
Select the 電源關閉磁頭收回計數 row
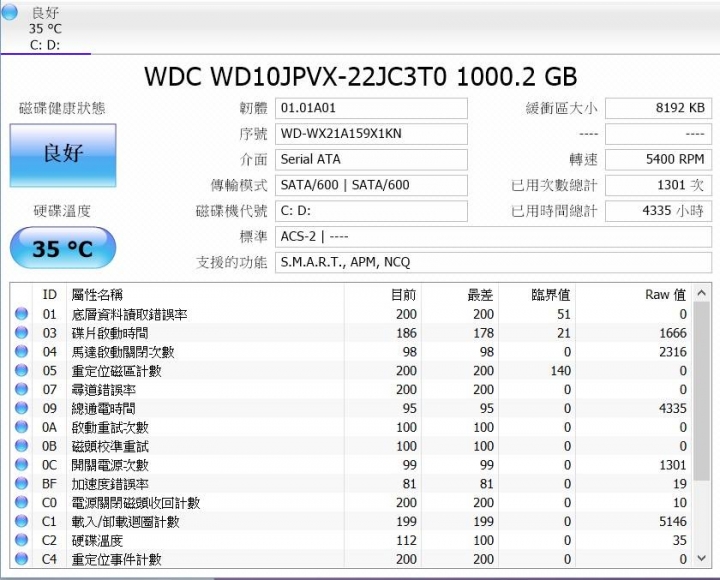(351, 502)
